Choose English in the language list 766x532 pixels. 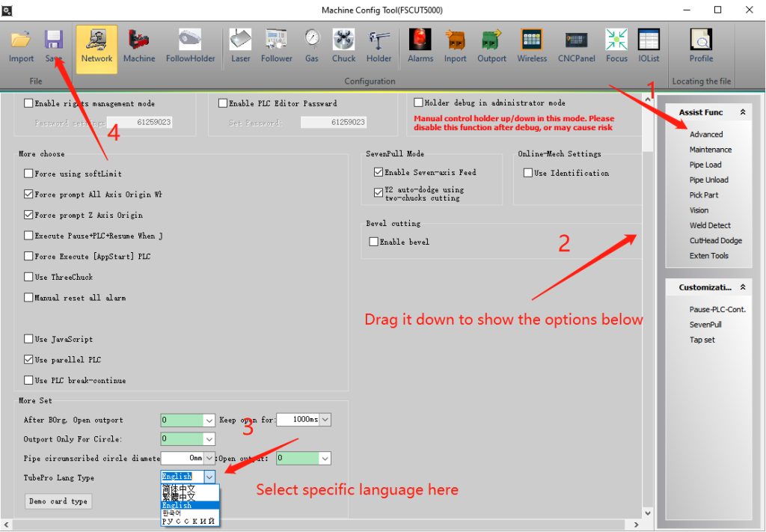[191, 505]
